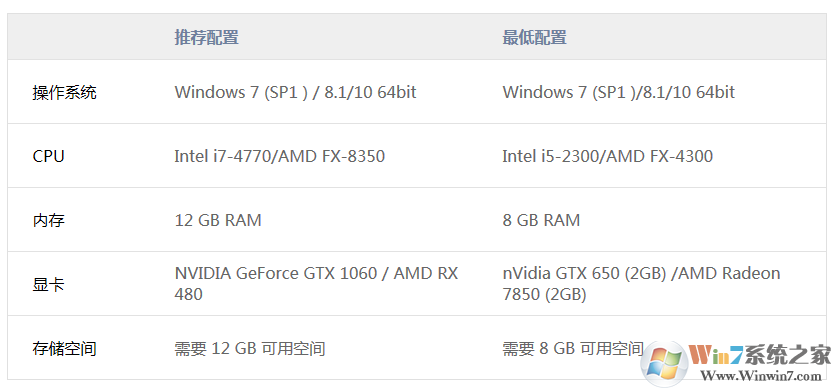Viewport: 838px width, 390px height.
Task: Click minimum OS Windows 7 (SP1)/8.1/10 cell
Action: pos(618,92)
